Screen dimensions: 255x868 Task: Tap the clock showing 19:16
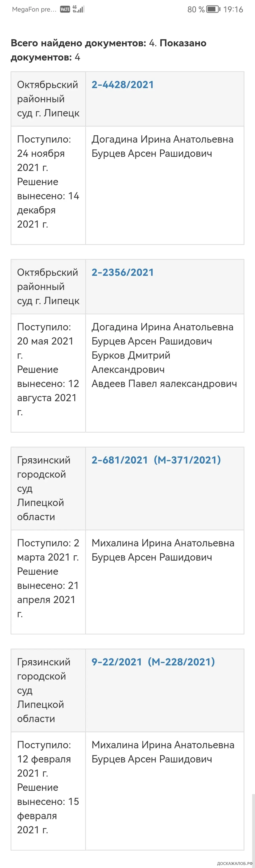[x=233, y=9]
